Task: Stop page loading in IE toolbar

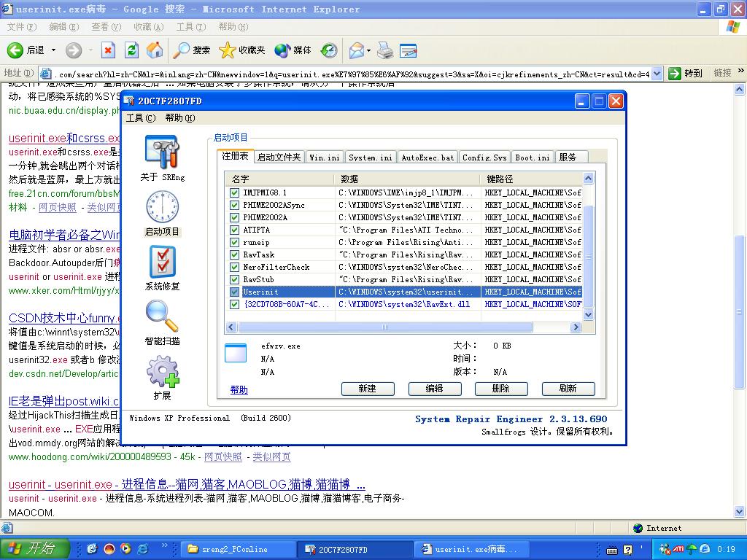Action: [x=108, y=50]
